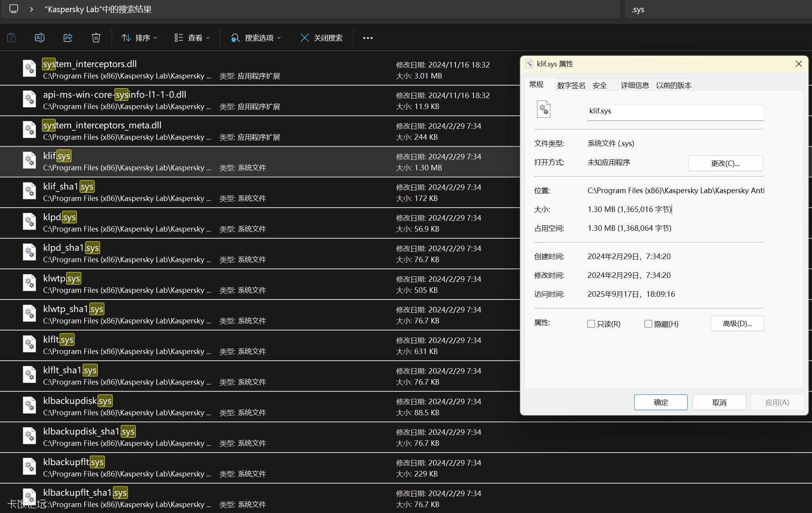
Task: Click the delete icon in toolbar
Action: coord(96,38)
